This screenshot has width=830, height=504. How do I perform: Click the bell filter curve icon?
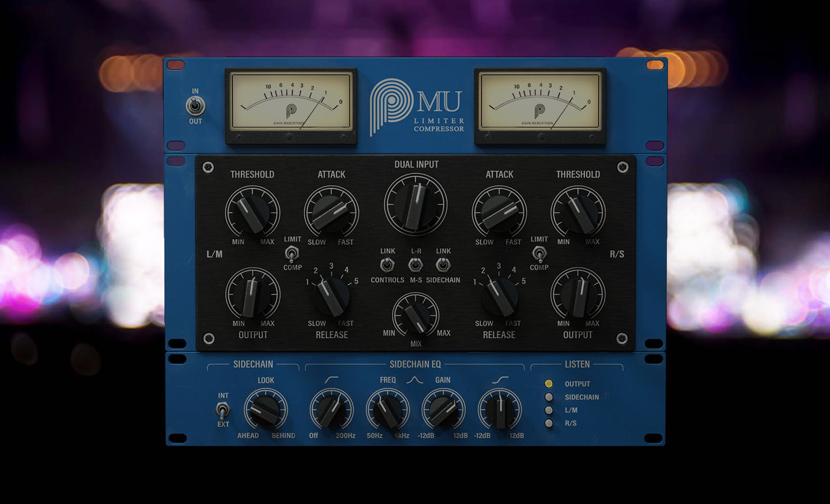point(414,380)
